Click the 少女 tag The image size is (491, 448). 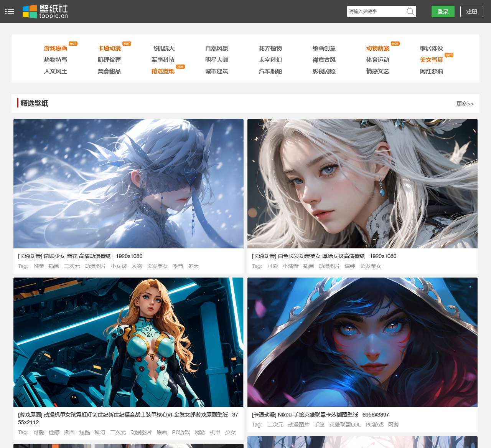(x=231, y=432)
